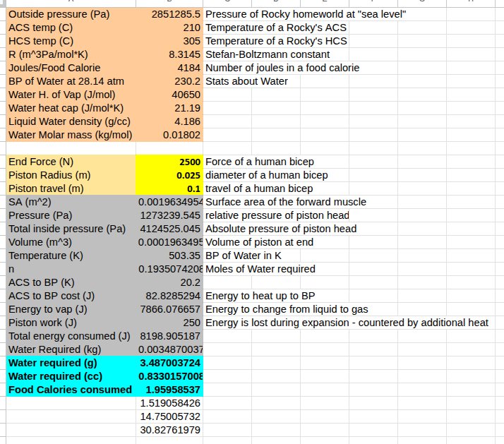
Task: Select the unlabeled cell containing 30.82761979
Action: tap(169, 430)
